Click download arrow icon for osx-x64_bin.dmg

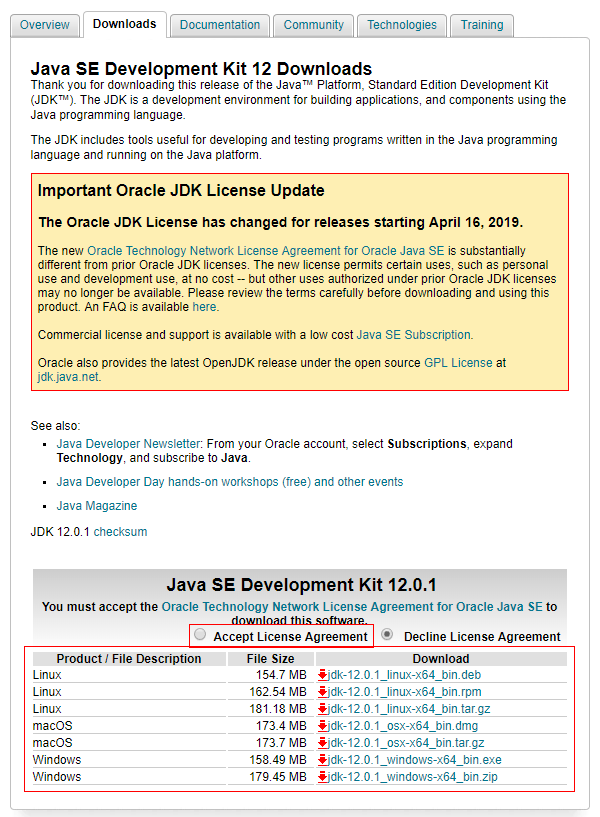pos(322,726)
